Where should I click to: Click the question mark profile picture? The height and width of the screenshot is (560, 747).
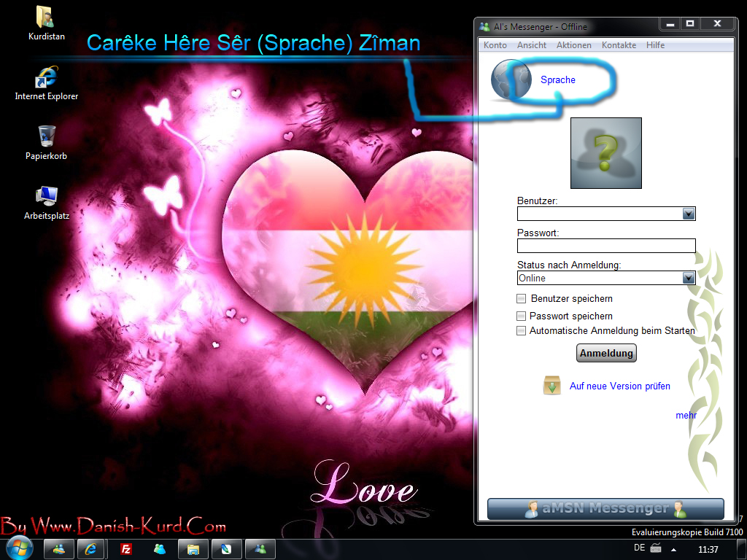pyautogui.click(x=605, y=153)
